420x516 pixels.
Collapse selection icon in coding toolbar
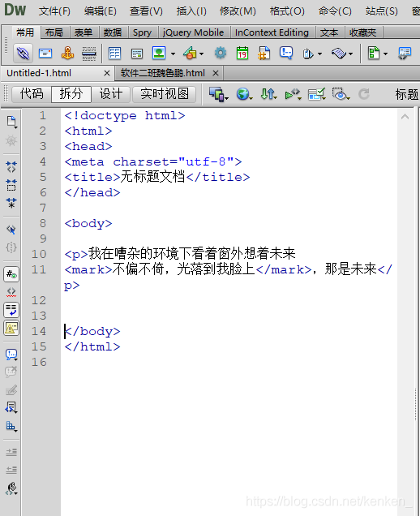(11, 185)
